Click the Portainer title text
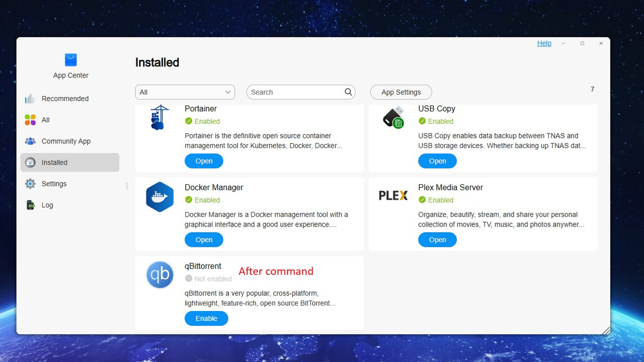 (201, 109)
